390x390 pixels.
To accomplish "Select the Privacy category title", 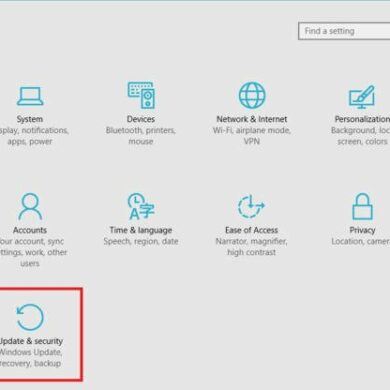I will pyautogui.click(x=362, y=230).
